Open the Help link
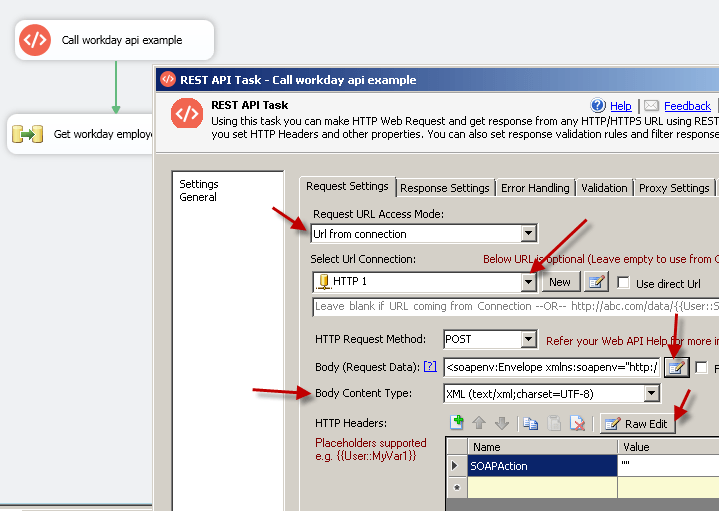The height and width of the screenshot is (511, 719). coord(620,106)
